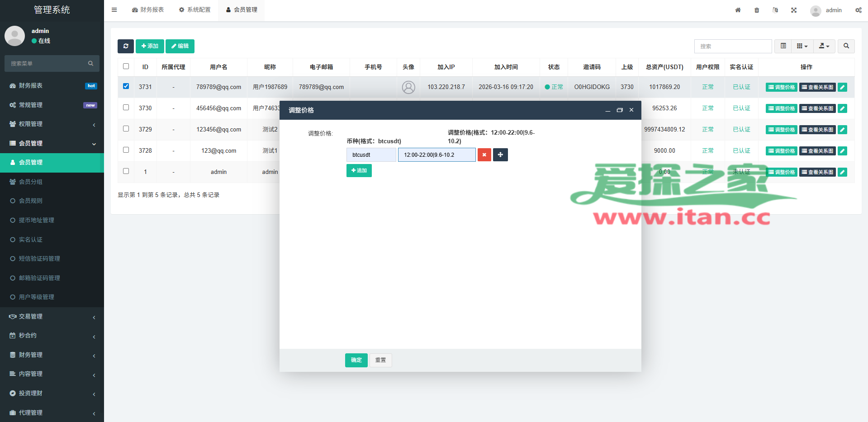Toggle fullscreen with the expand arrows icon
The height and width of the screenshot is (422, 868).
794,10
